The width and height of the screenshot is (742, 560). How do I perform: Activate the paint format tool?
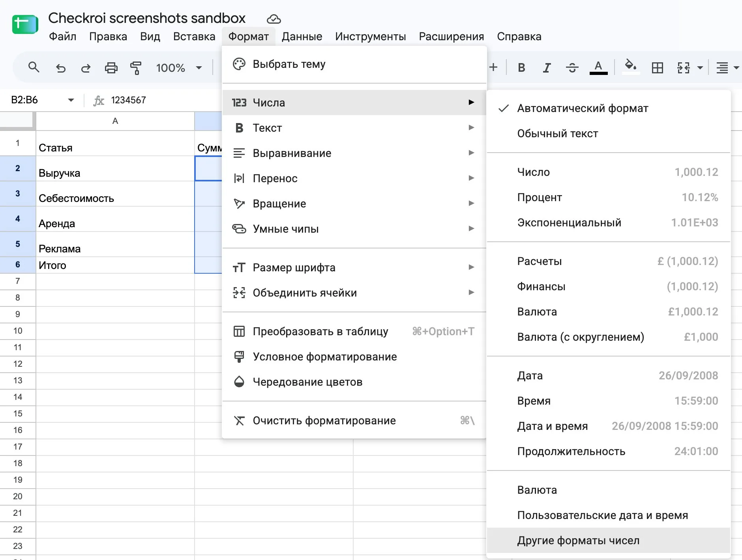pos(136,68)
